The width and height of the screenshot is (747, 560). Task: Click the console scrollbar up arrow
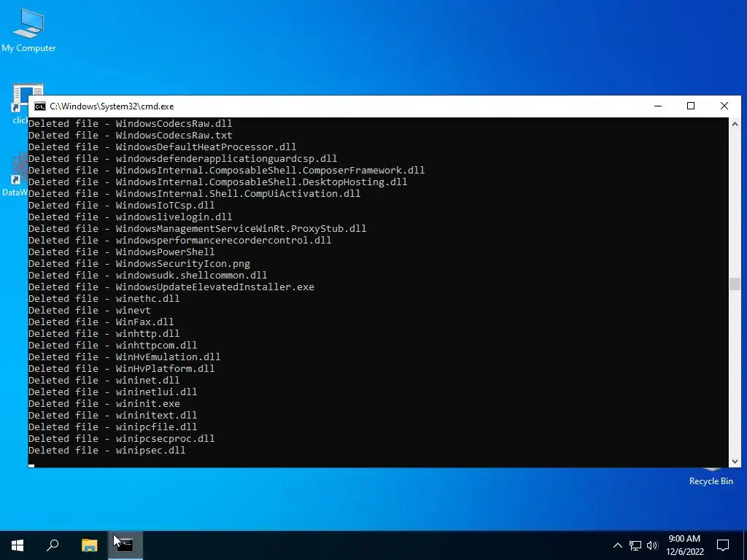(x=735, y=124)
